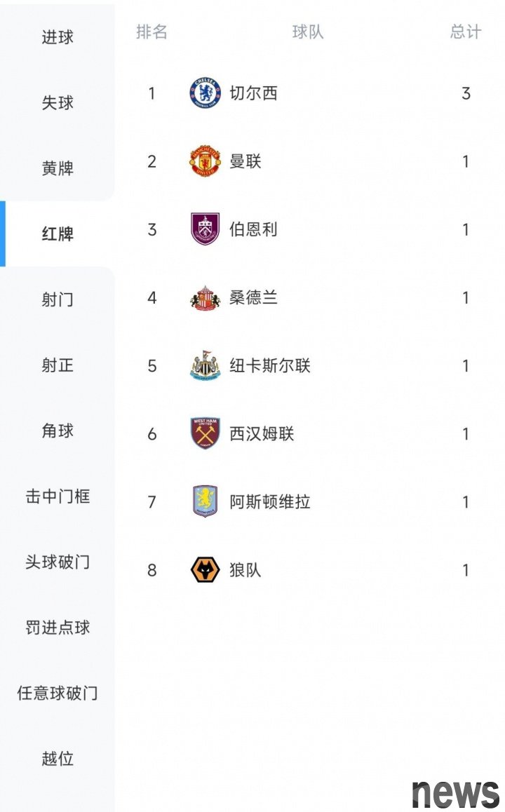Switch to 击中门框 tab
505x812 pixels.
[58, 496]
